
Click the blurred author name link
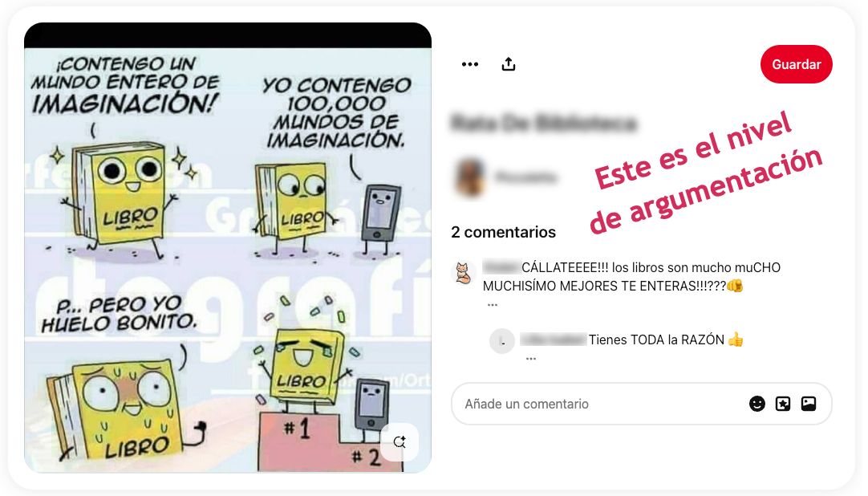coord(526,177)
